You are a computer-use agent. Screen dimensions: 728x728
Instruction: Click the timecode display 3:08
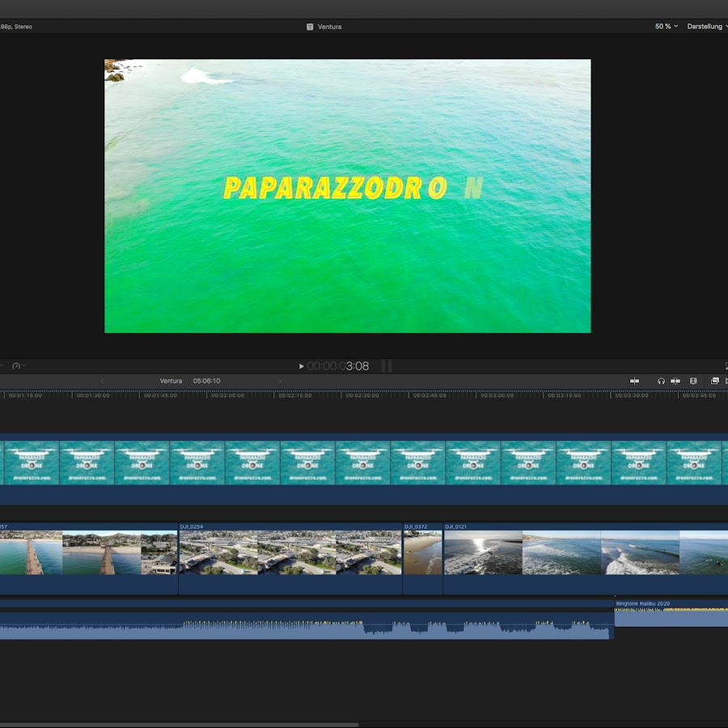338,366
